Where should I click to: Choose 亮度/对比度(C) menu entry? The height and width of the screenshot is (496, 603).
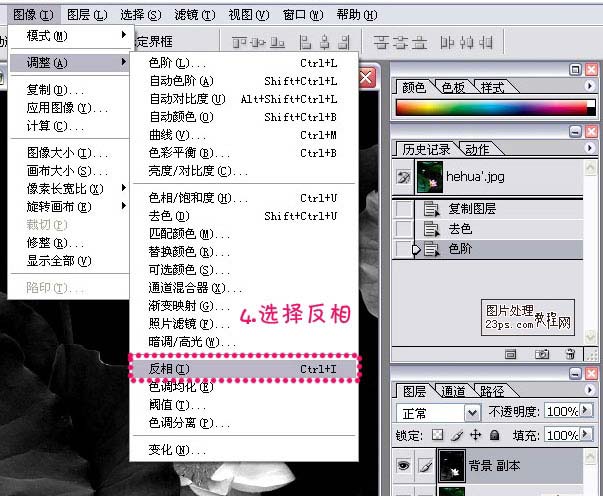click(244, 171)
